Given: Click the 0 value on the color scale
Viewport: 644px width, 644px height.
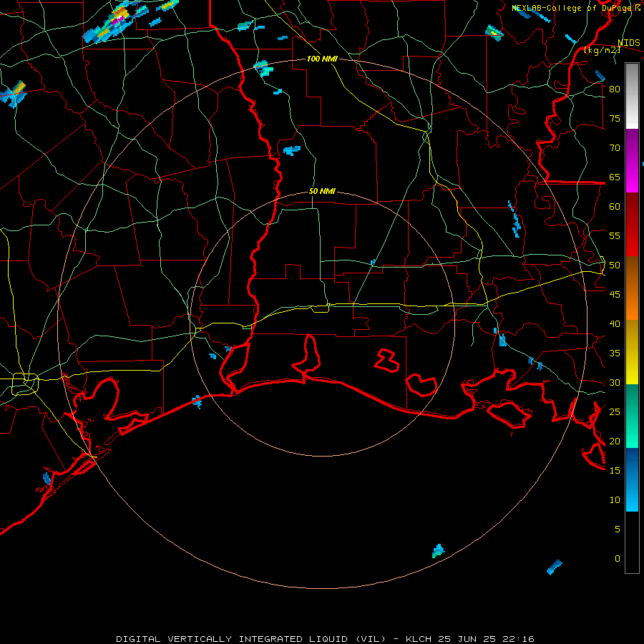Looking at the screenshot, I should 618,559.
